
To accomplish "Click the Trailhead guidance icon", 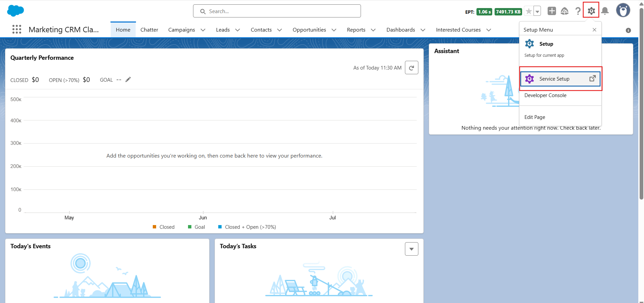I will (x=565, y=11).
